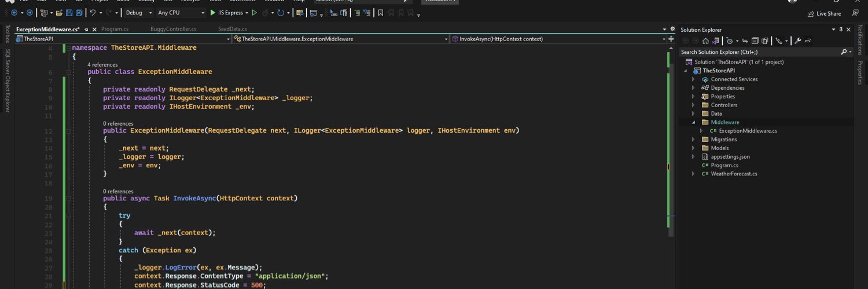Toggle Show All Files in Solution Explorer
This screenshot has height=289, width=868.
click(x=765, y=41)
